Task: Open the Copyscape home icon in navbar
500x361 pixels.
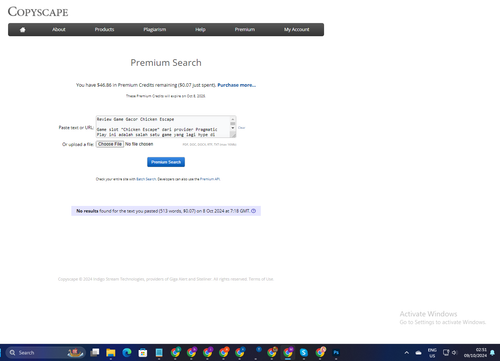Action: (23, 30)
